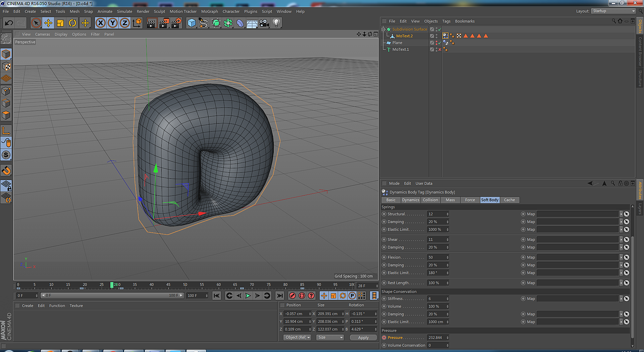Enable MoText.1 by clicking its red X
Image resolution: width=644 pixels, height=352 pixels.
coord(439,49)
